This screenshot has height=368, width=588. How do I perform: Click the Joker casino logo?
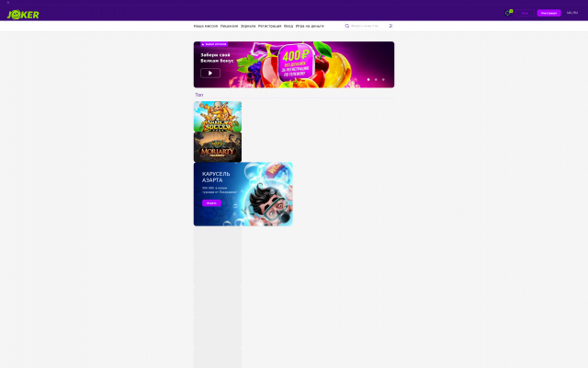coord(23,15)
